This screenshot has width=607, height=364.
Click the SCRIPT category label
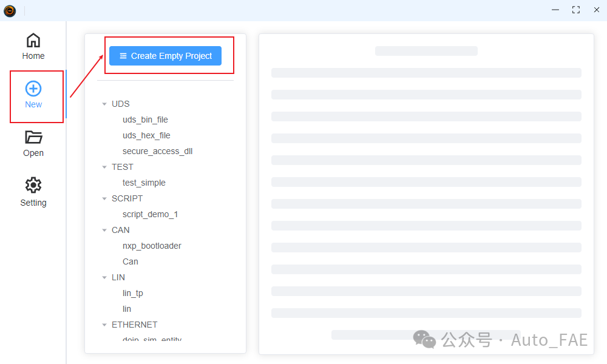click(127, 198)
